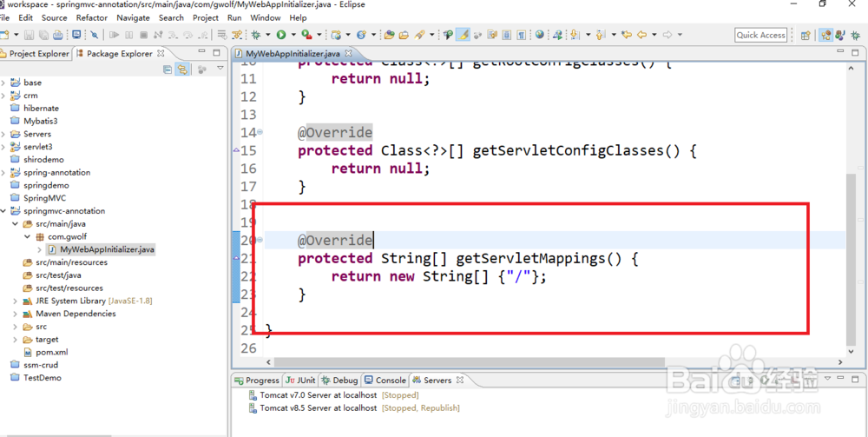The image size is (868, 437).
Task: Switch to the JUnit tab
Action: (300, 381)
